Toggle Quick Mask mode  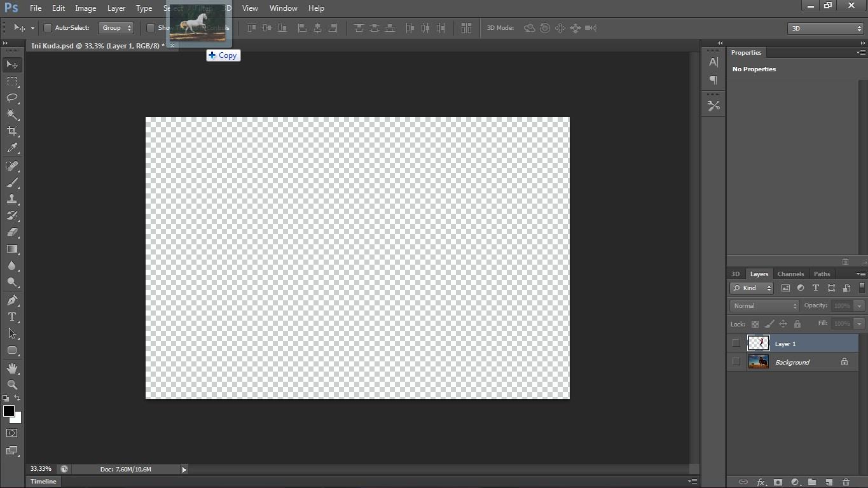point(12,433)
